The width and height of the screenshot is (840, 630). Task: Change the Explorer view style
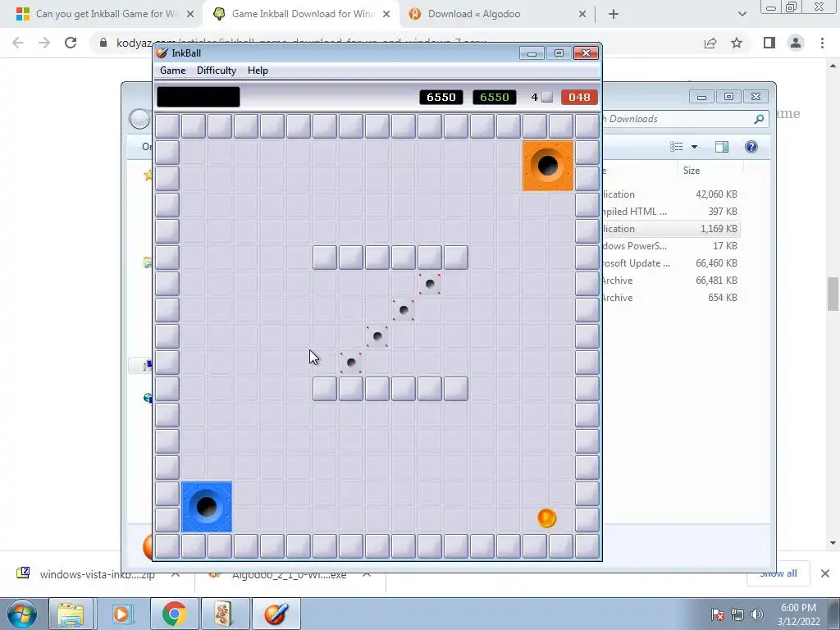point(677,147)
